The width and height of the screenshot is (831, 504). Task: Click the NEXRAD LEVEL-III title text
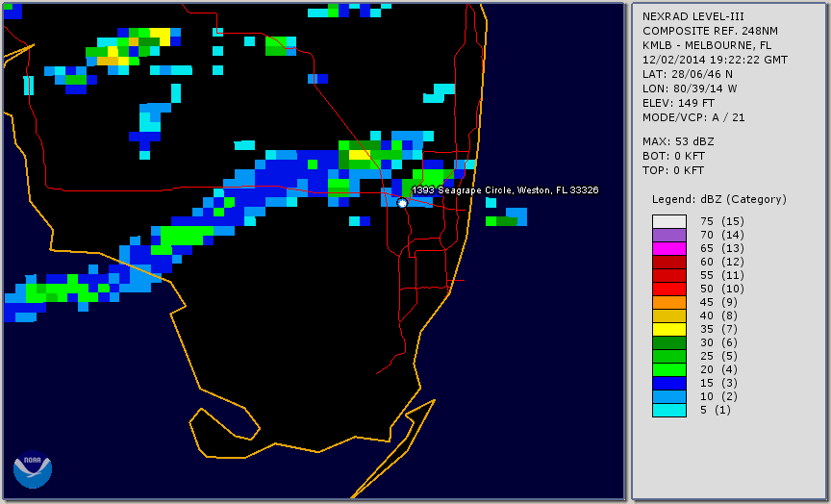(x=693, y=16)
